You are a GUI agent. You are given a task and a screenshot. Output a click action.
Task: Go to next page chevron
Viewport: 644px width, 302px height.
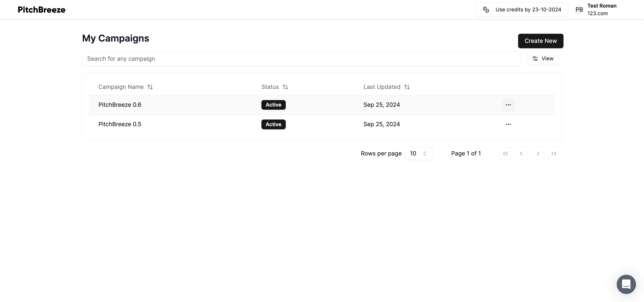point(538,154)
